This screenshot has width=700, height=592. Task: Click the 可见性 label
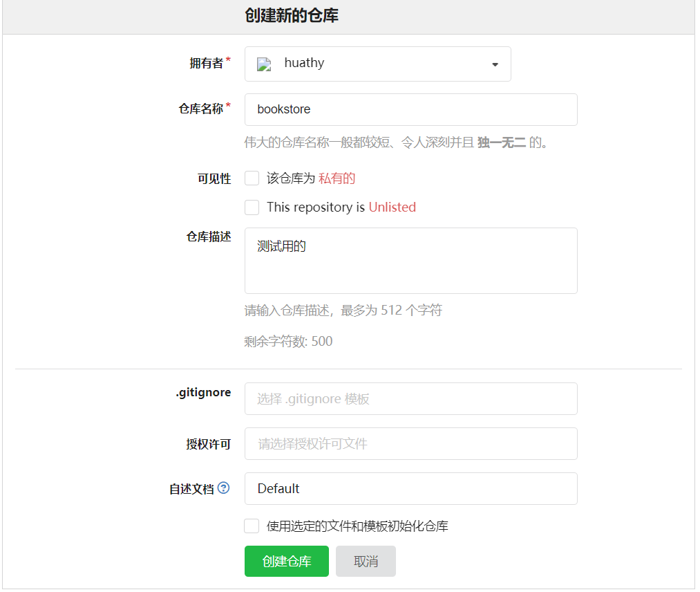[x=214, y=178]
